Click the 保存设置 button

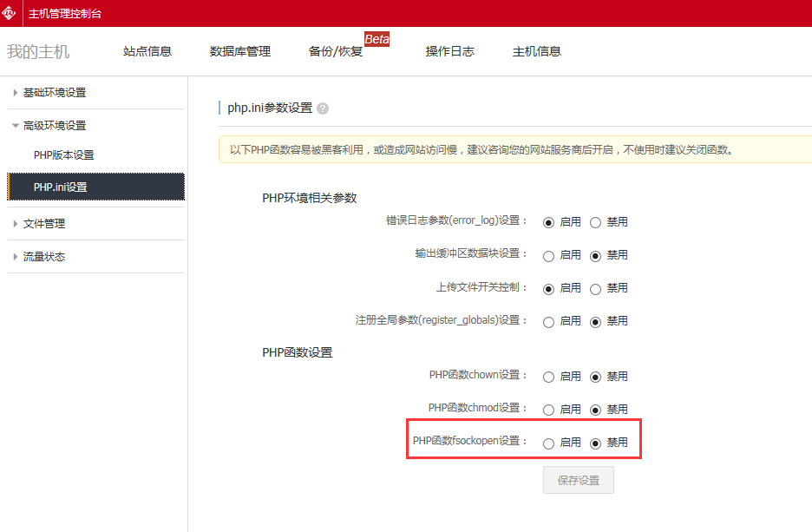(578, 480)
